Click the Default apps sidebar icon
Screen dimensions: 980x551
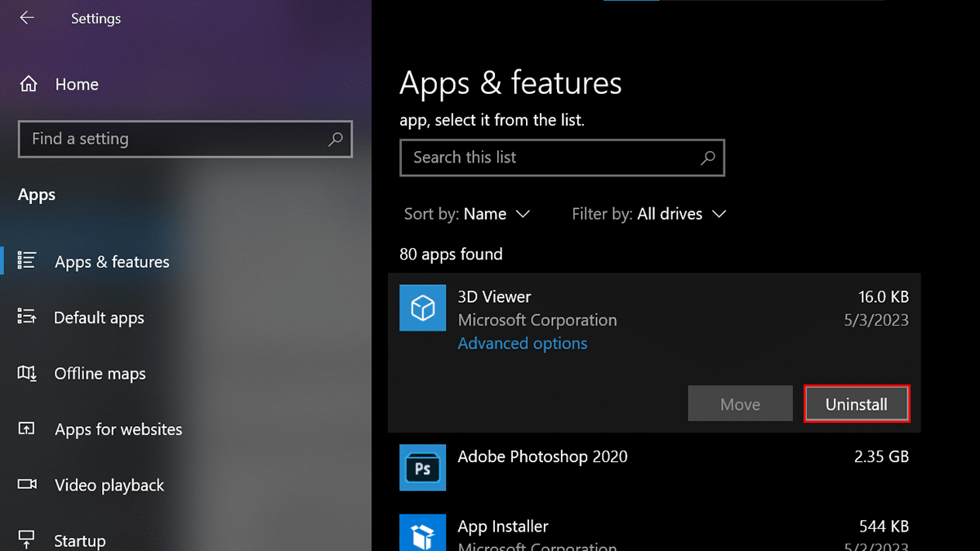point(27,318)
